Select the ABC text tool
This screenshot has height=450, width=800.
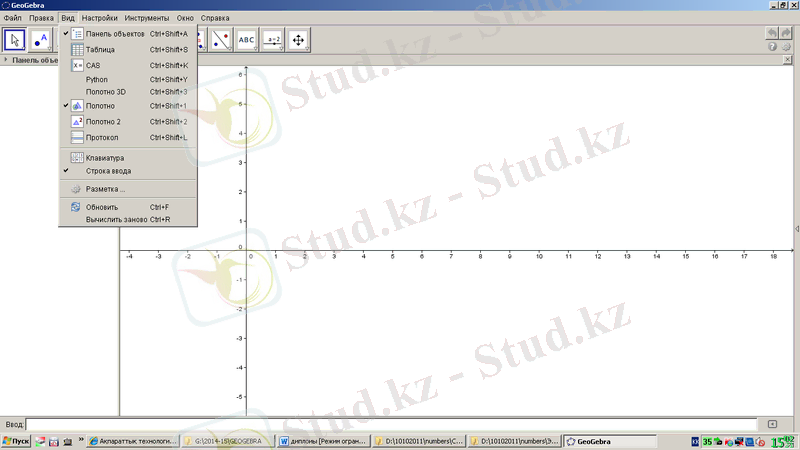pyautogui.click(x=247, y=40)
